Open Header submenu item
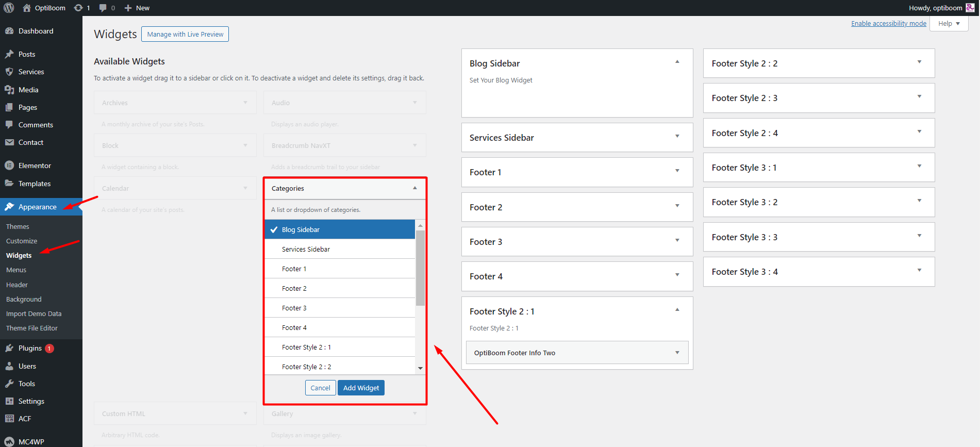The image size is (980, 447). (x=17, y=285)
